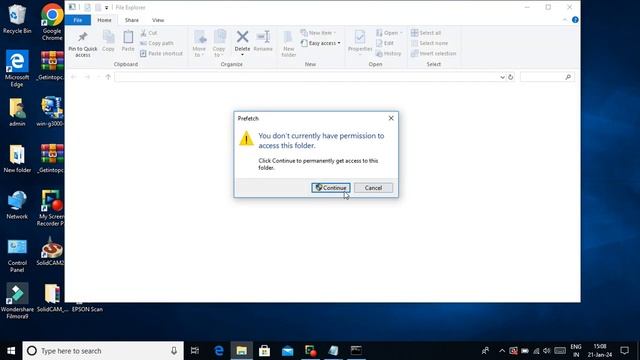Switch to the Home ribbon tab
This screenshot has height=360, width=640.
pos(104,20)
